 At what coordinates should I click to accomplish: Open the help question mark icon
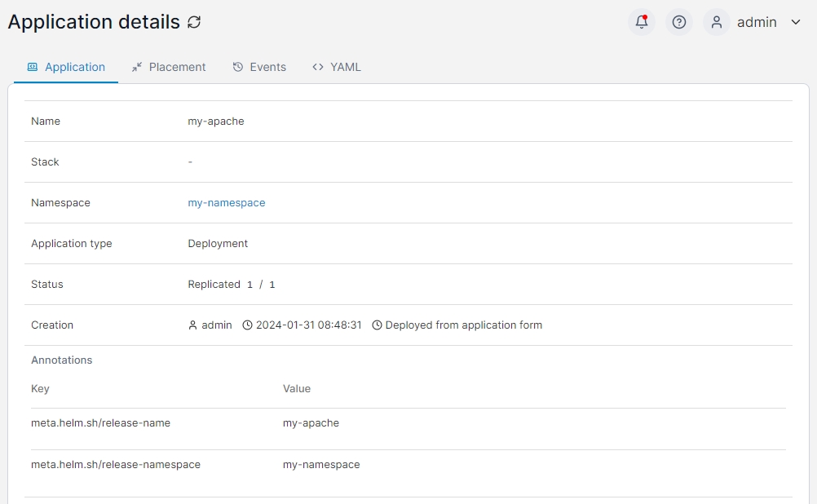(x=679, y=22)
